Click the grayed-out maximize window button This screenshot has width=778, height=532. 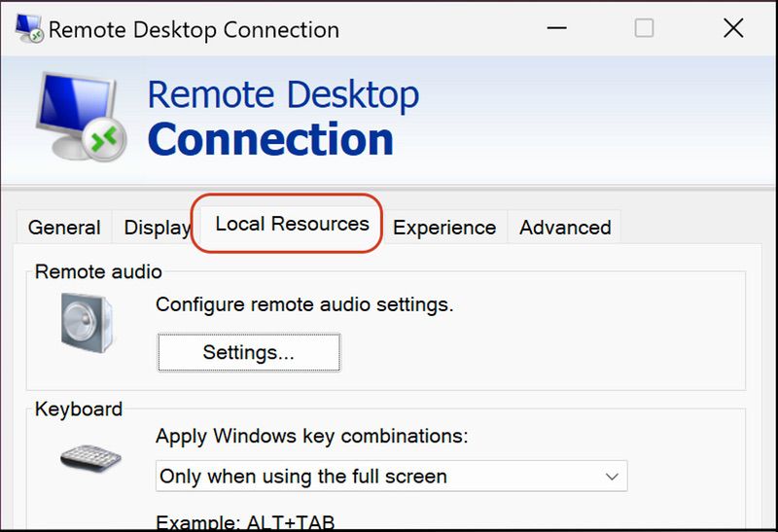pos(644,28)
